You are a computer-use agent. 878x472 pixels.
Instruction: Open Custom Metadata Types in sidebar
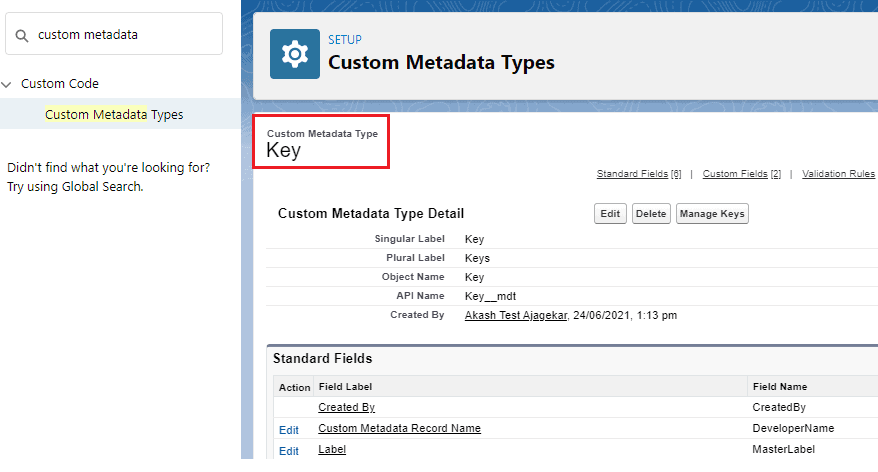(x=114, y=114)
